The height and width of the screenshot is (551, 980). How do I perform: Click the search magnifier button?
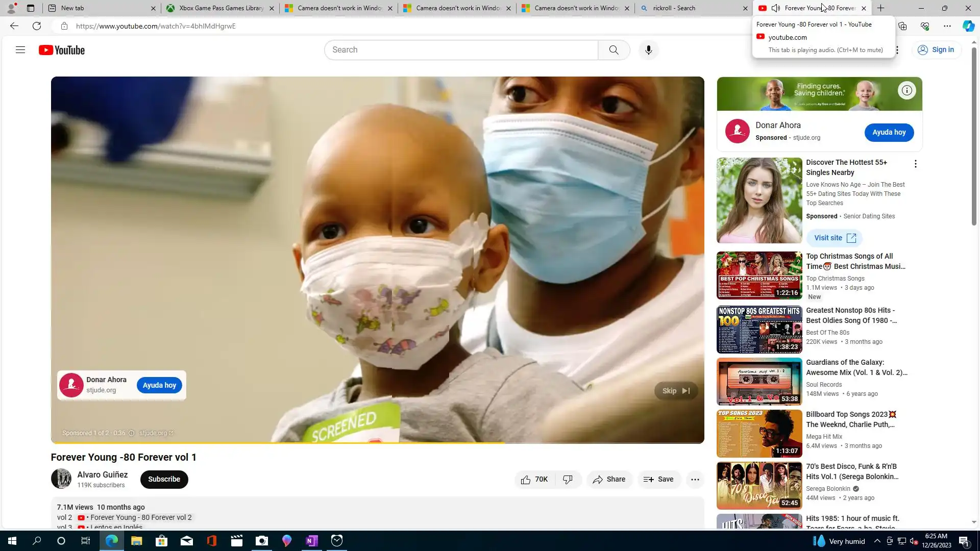(x=614, y=50)
